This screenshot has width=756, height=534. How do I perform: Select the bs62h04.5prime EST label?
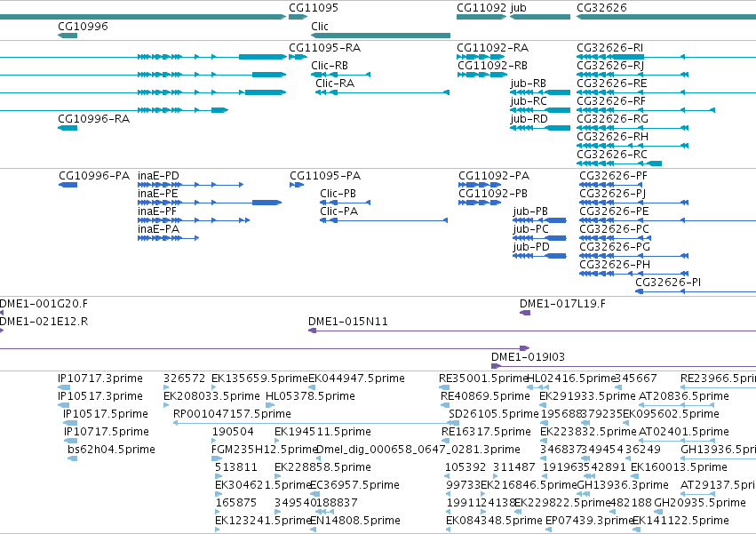pyautogui.click(x=111, y=450)
